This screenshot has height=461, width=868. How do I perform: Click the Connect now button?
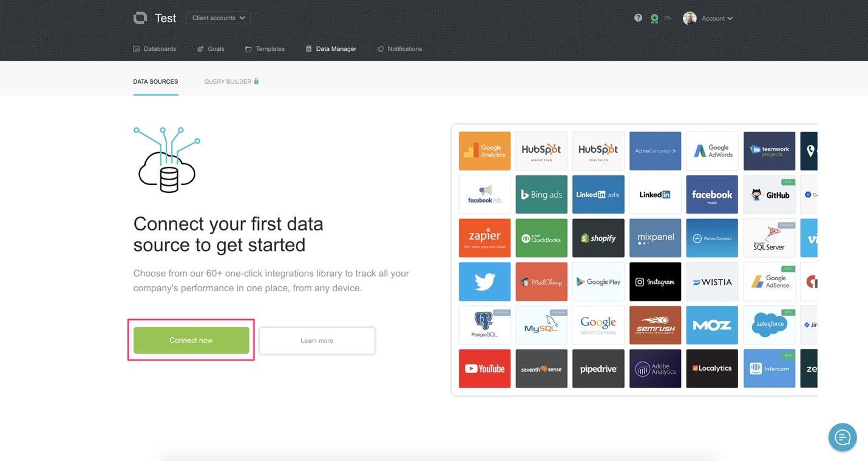(191, 340)
